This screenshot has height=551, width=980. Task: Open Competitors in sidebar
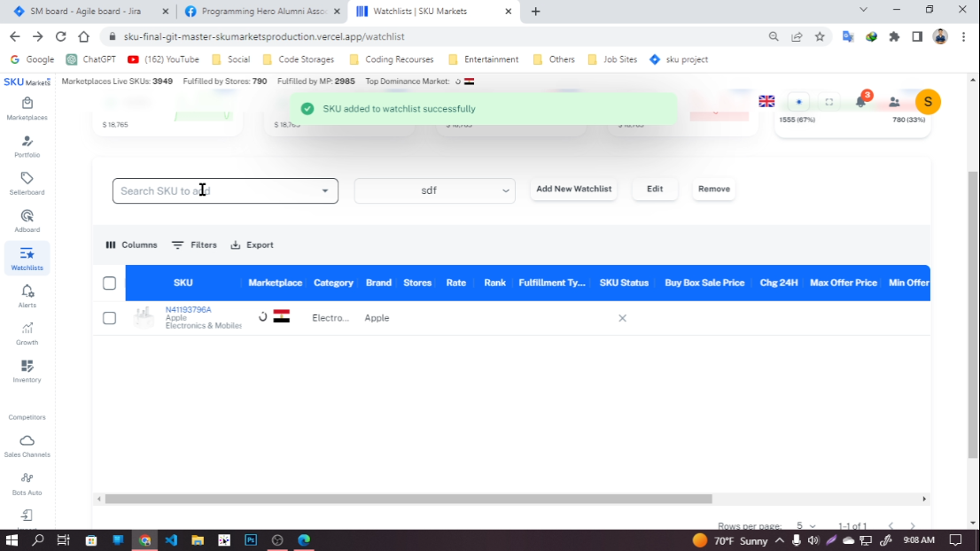click(27, 416)
